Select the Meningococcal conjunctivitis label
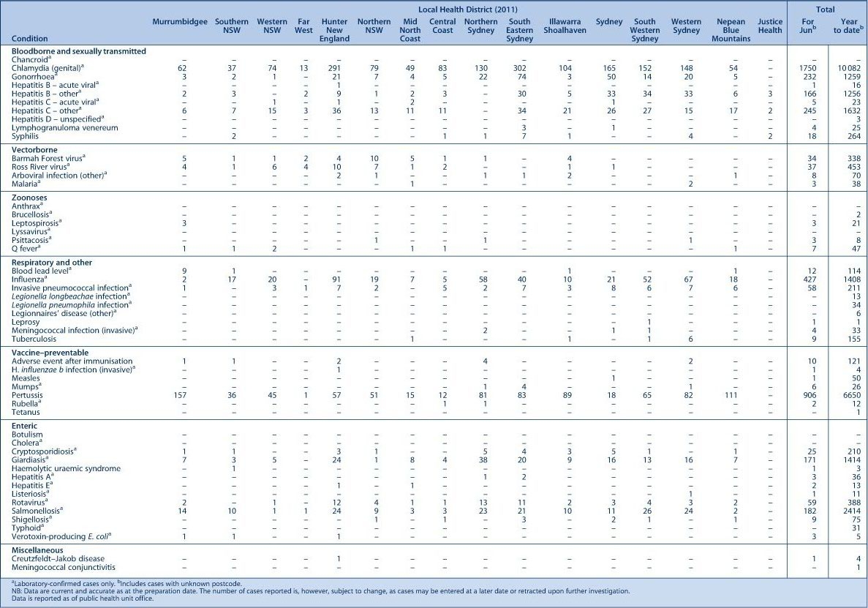Screen dimensions: 868x608 pos(64,567)
